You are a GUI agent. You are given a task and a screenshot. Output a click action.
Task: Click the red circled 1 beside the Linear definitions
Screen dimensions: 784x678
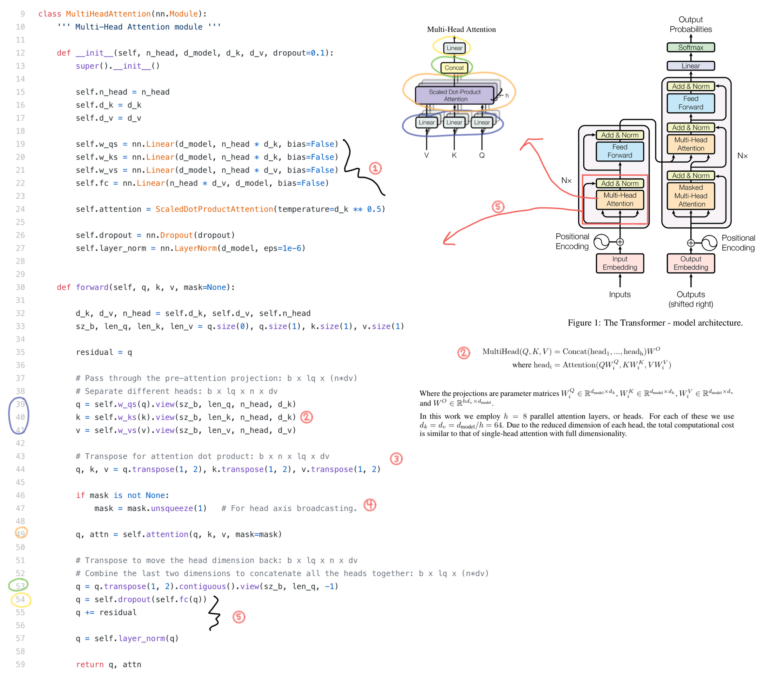(375, 168)
